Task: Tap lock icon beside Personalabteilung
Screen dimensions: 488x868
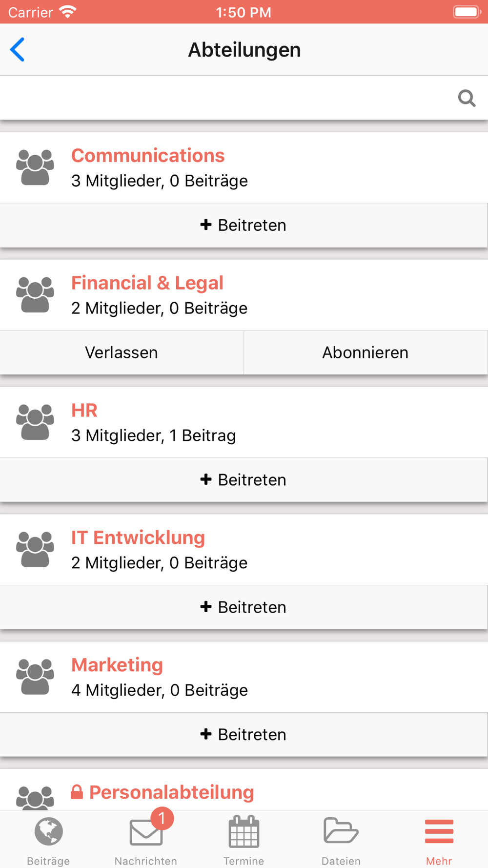Action: [77, 792]
